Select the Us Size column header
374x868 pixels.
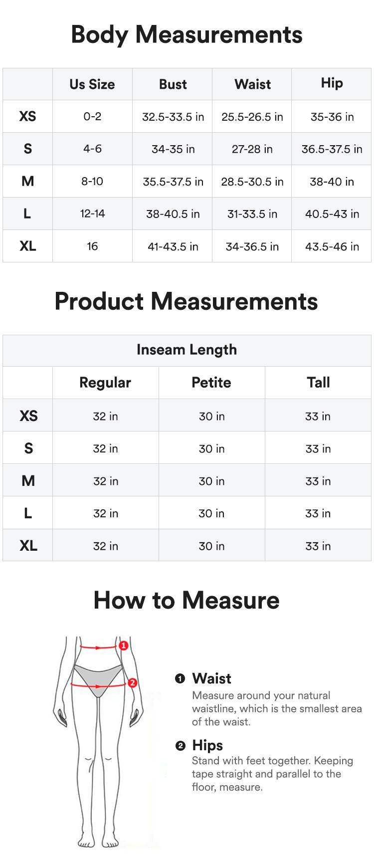click(92, 84)
